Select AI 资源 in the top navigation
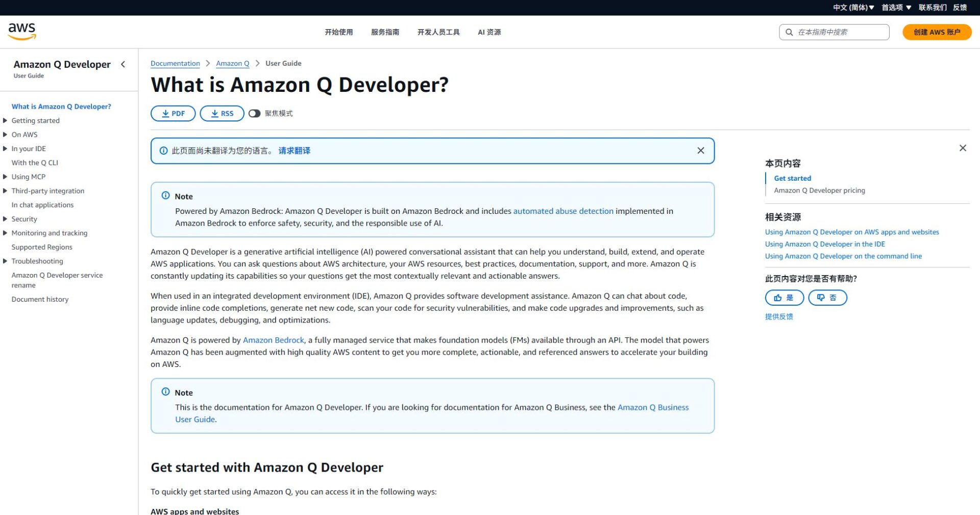 tap(488, 32)
